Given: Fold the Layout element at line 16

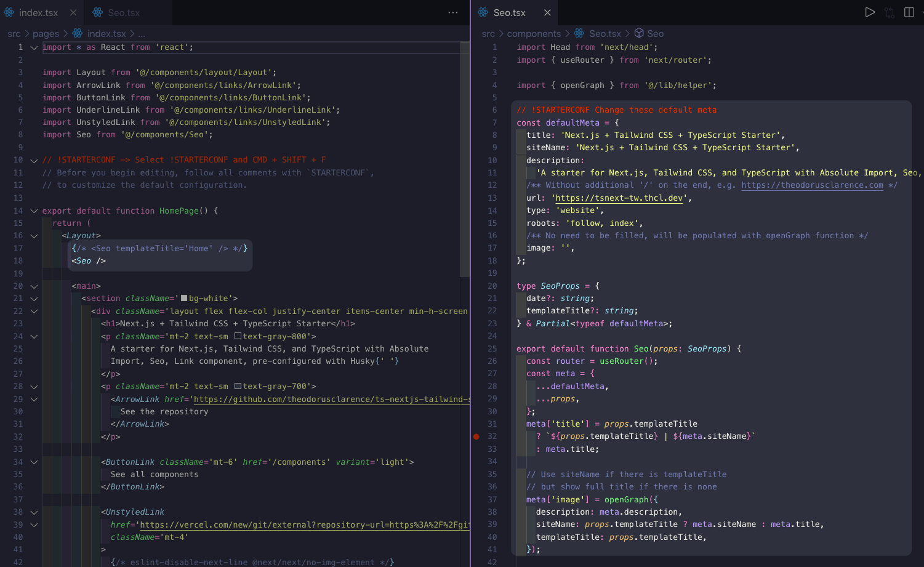Looking at the screenshot, I should (34, 236).
